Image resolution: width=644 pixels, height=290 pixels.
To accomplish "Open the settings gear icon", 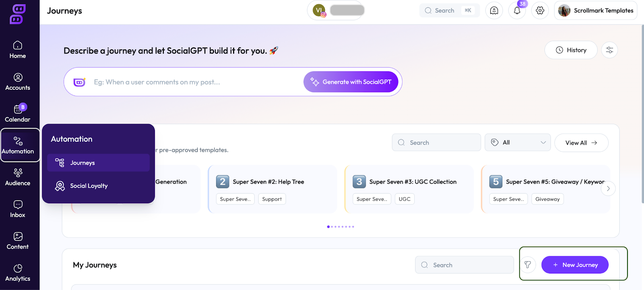I will coord(540,11).
